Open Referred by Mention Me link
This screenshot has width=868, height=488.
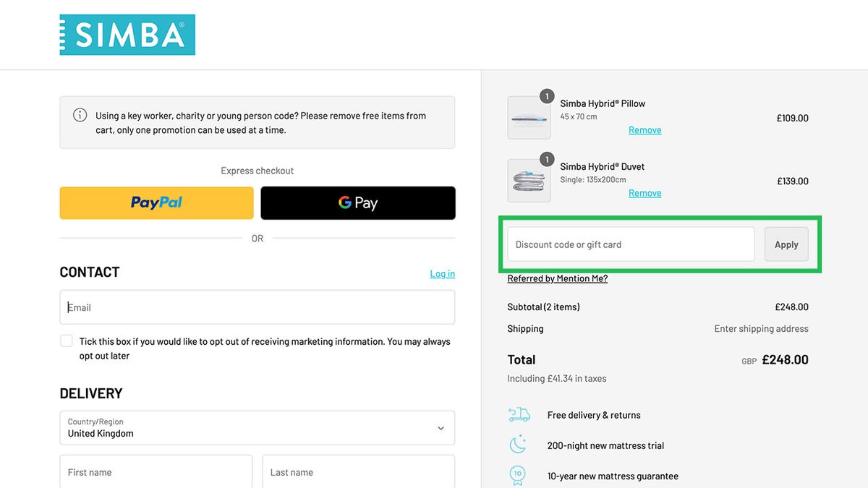558,278
